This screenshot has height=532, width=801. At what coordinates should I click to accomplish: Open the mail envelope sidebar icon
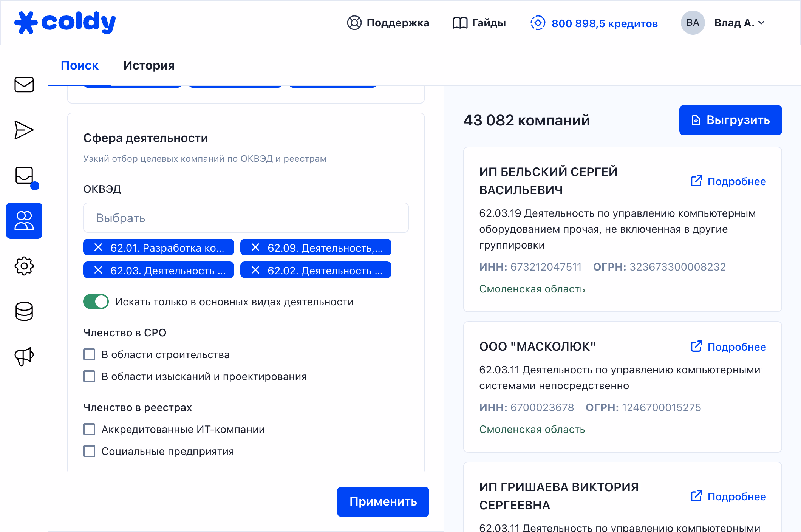[x=24, y=85]
